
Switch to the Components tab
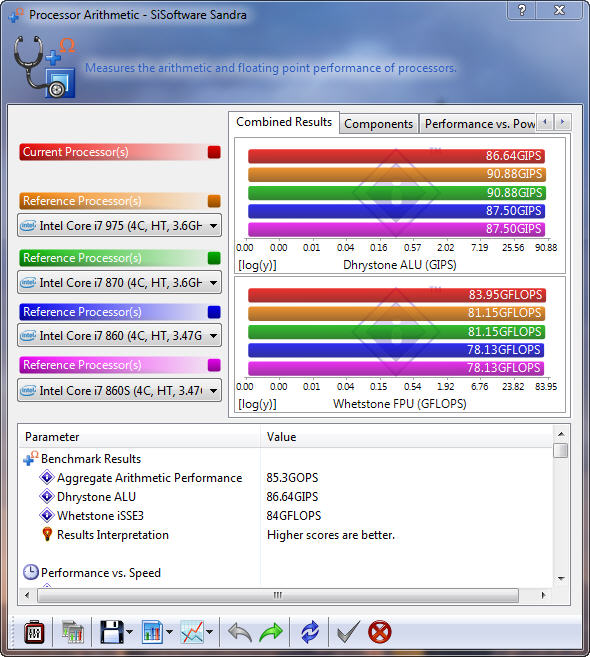click(x=378, y=124)
